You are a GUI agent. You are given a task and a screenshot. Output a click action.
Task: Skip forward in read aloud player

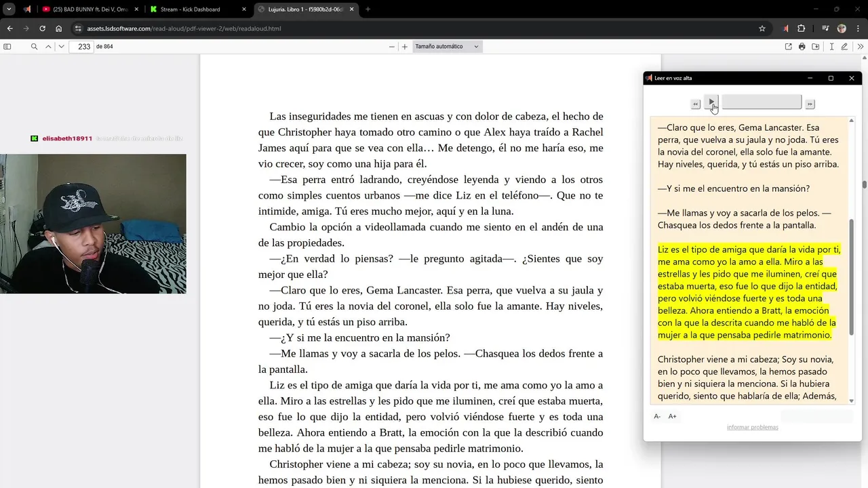point(810,104)
